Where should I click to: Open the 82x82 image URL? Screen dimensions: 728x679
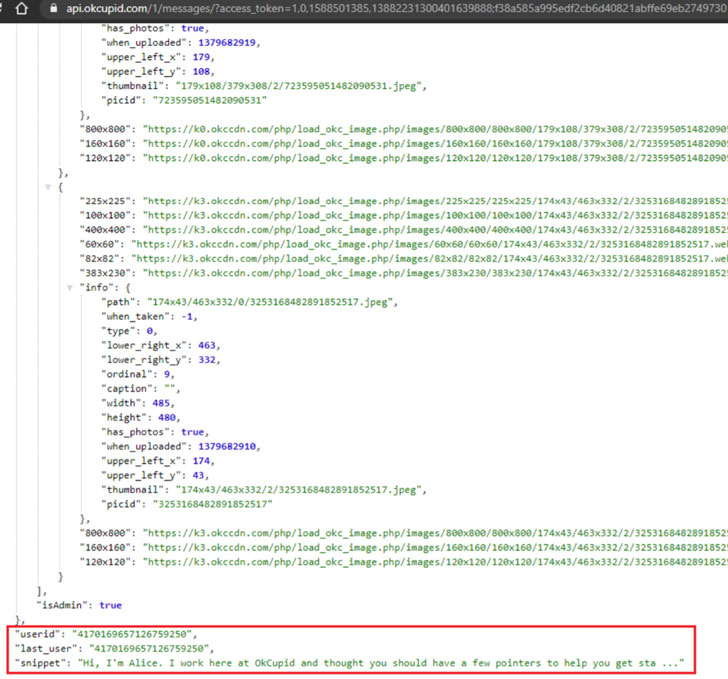[x=429, y=259]
